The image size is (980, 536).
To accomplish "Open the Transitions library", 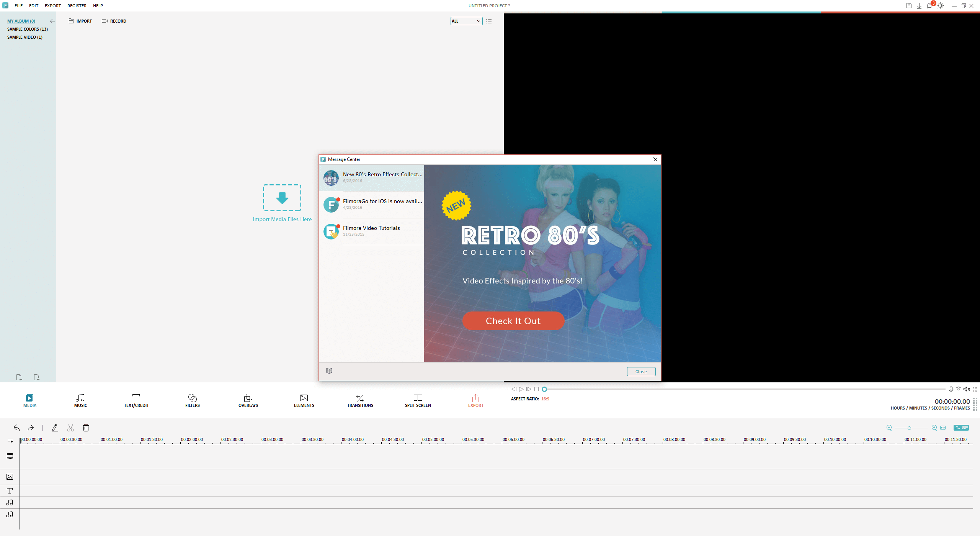I will pos(360,400).
